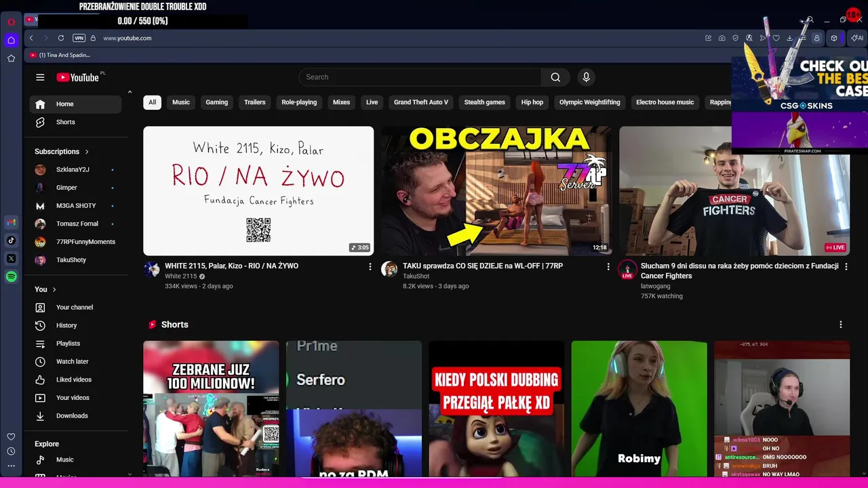Open options menu for TAKU sprawdza video

click(608, 267)
